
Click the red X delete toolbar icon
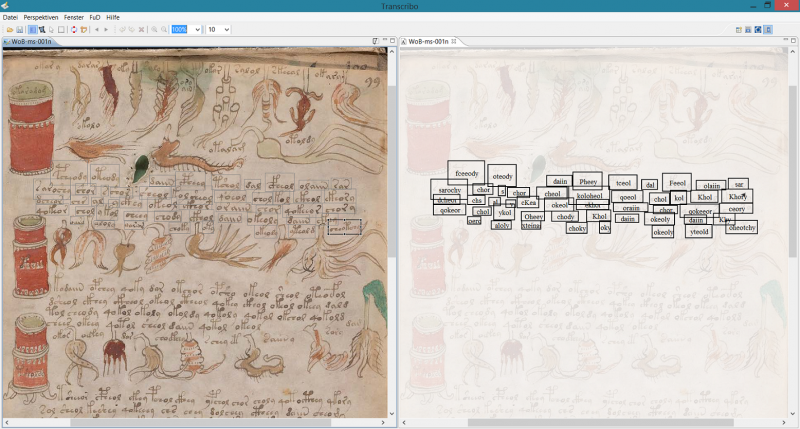141,30
